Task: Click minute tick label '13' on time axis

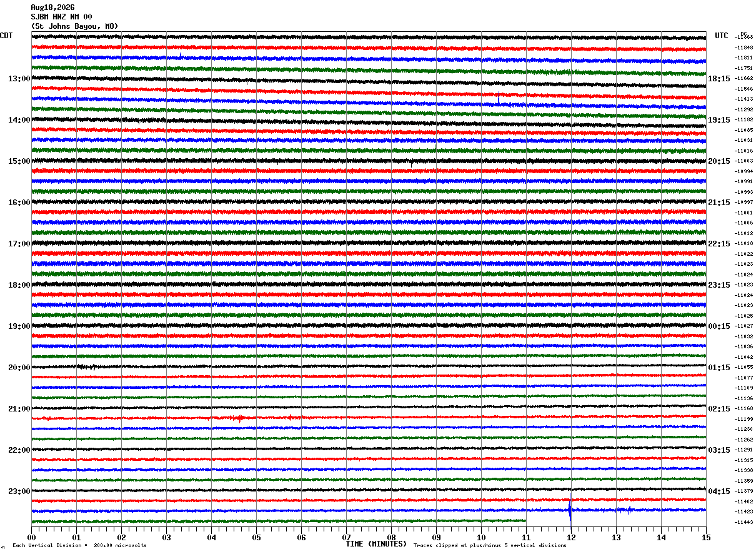Action: [x=616, y=537]
